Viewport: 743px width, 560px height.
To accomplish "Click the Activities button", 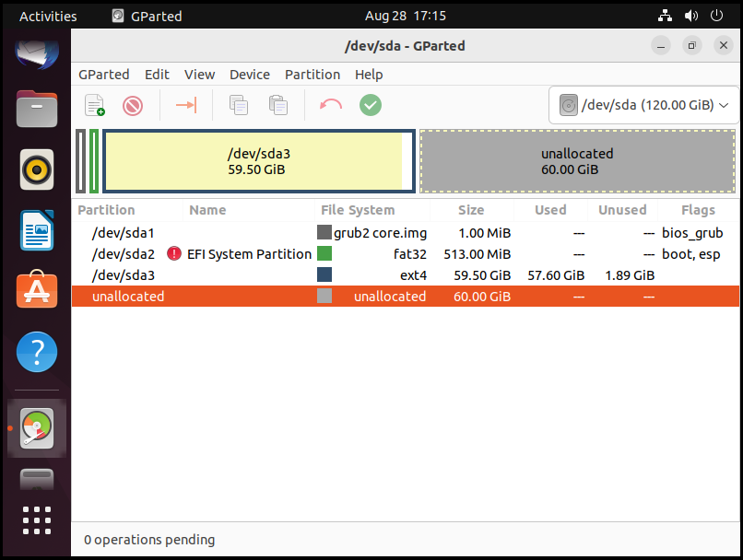I will click(x=48, y=16).
